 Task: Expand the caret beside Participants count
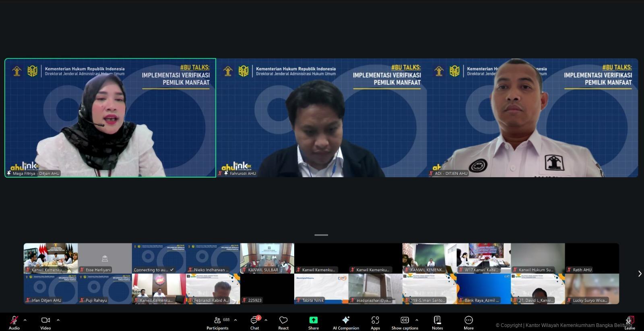(x=235, y=320)
